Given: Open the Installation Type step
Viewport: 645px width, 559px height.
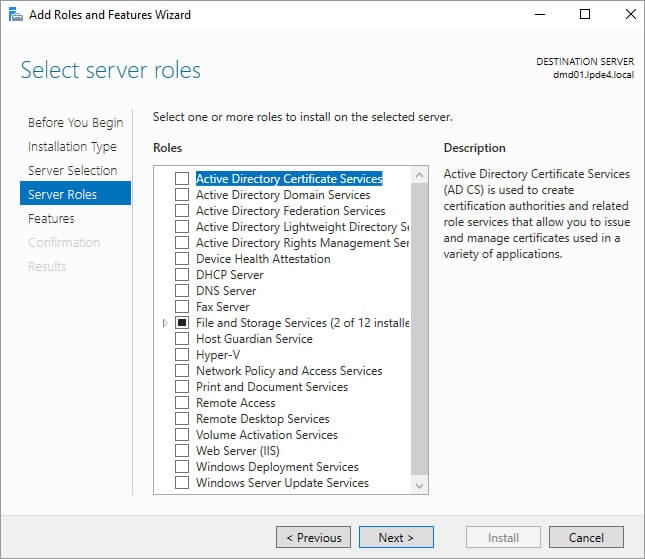Looking at the screenshot, I should [x=72, y=147].
